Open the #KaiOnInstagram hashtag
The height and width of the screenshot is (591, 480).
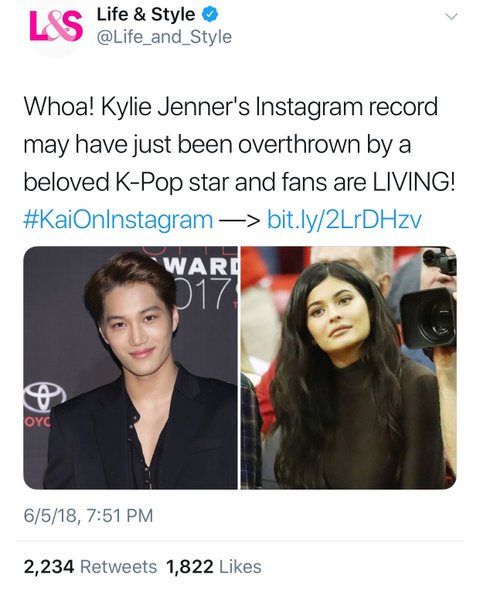point(118,220)
